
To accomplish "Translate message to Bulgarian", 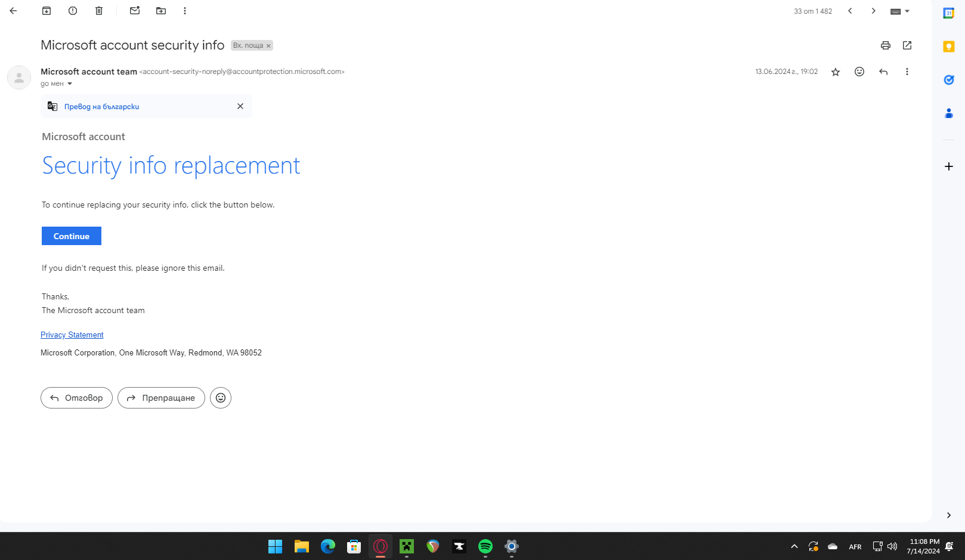I will tap(101, 107).
